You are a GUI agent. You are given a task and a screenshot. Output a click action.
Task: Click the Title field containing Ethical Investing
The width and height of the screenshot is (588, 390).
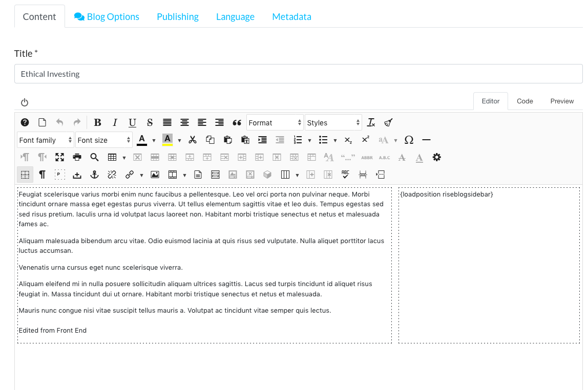[299, 74]
